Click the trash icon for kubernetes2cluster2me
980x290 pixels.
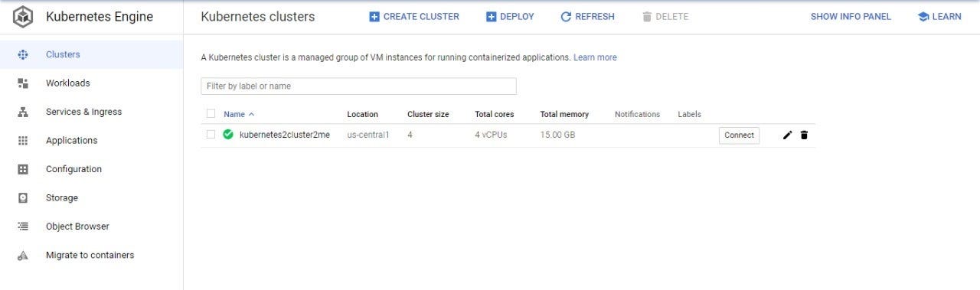pyautogui.click(x=804, y=135)
